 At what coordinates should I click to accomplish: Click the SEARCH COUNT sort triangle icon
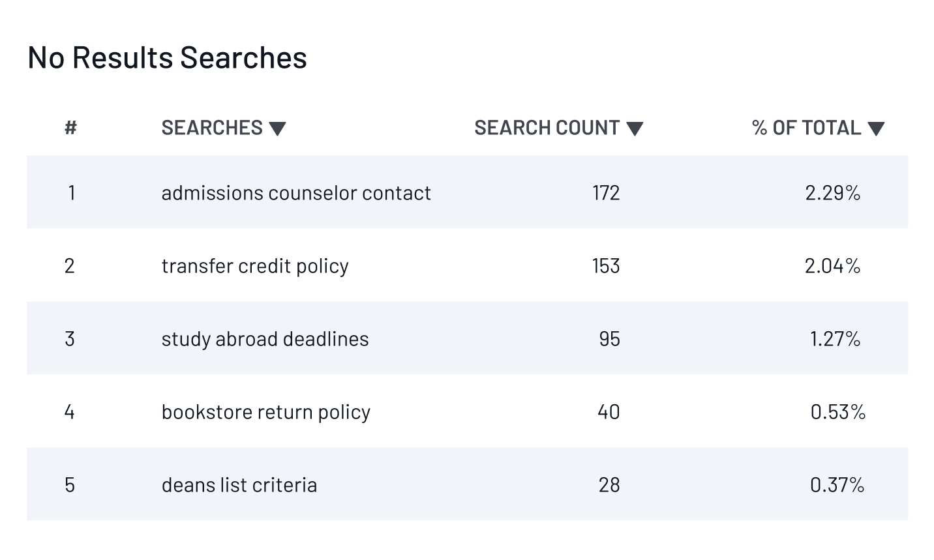pyautogui.click(x=636, y=128)
